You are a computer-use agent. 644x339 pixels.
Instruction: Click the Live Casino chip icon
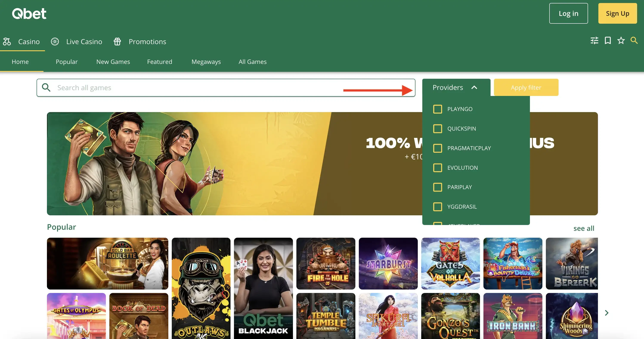55,42
